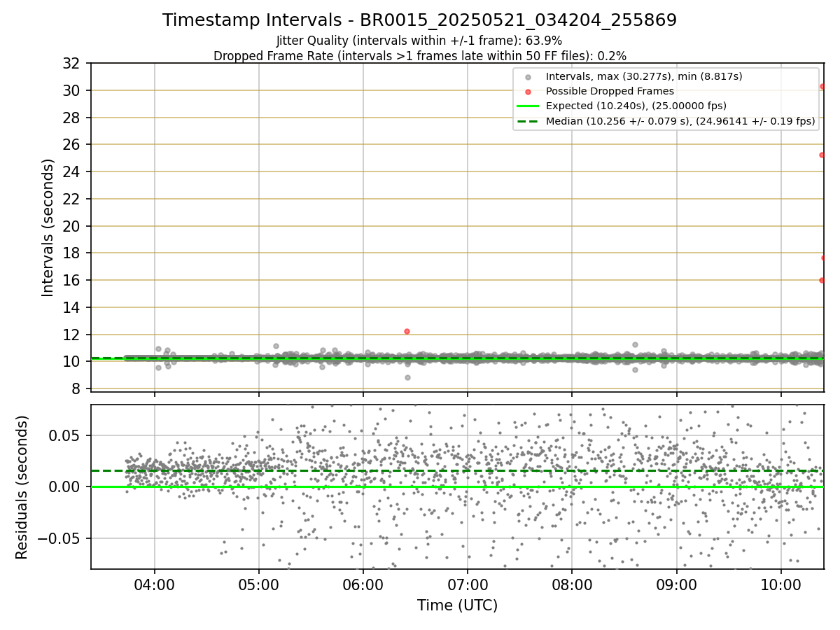Image resolution: width=840 pixels, height=630 pixels.
Task: Click the gray outlier point just below 9 seconds
Action: point(407,377)
